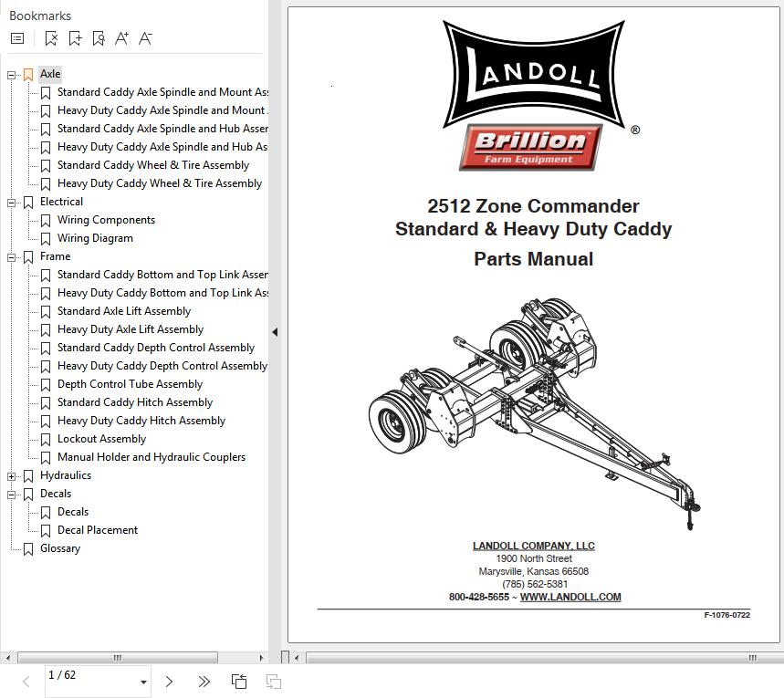784x698 pixels.
Task: Decrease bookmark text size (A-)
Action: point(145,38)
